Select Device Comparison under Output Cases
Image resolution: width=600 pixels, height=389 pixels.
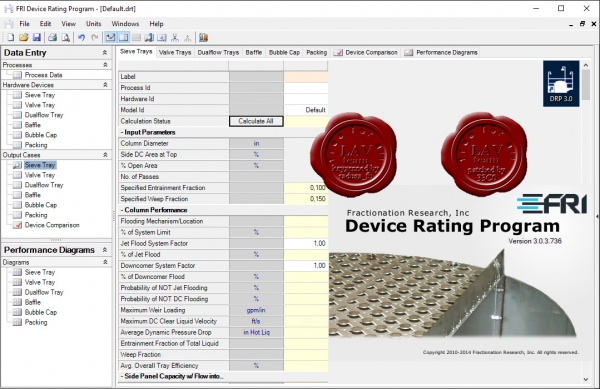coord(52,225)
